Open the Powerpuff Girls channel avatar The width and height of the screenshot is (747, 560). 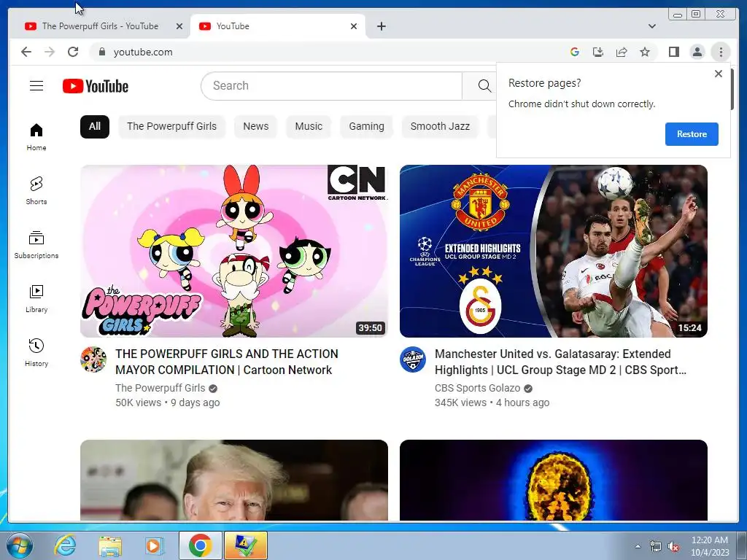click(x=93, y=359)
